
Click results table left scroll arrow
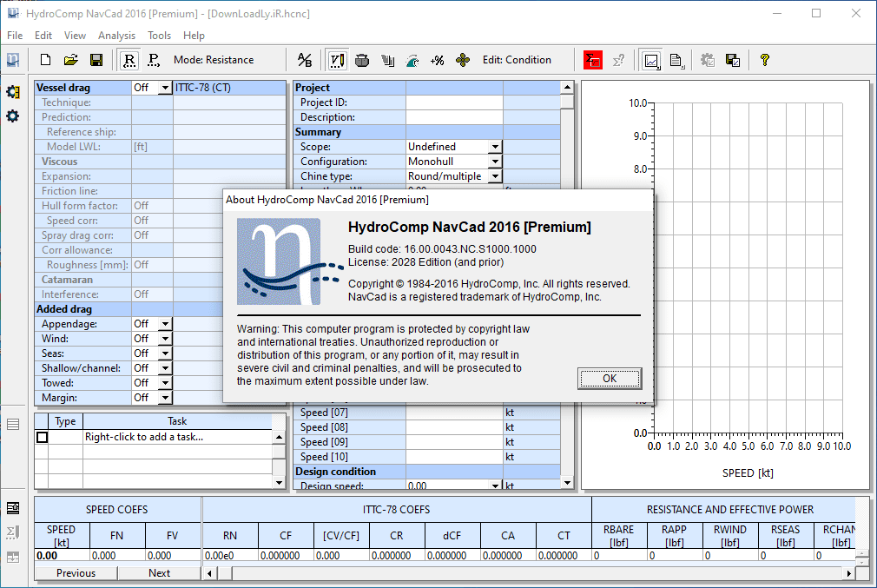point(209,573)
